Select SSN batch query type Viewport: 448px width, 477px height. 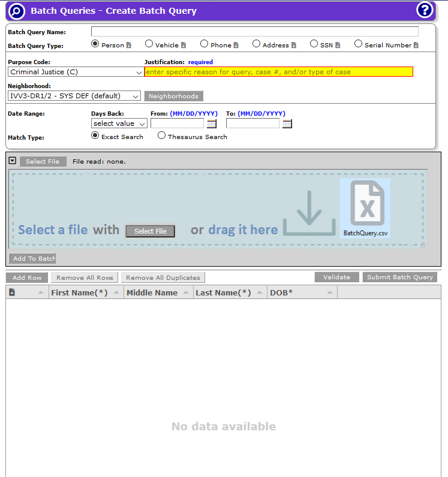314,44
